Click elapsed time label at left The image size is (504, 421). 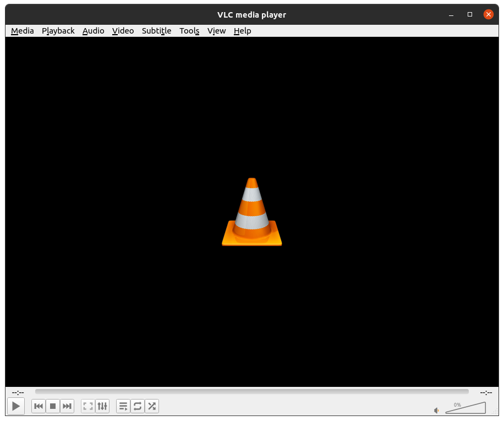pyautogui.click(x=18, y=392)
